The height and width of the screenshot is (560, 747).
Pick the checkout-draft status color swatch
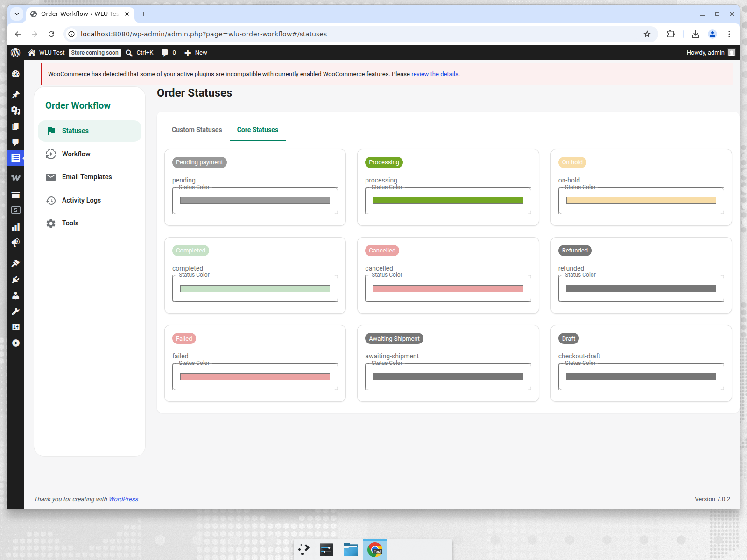tap(641, 377)
